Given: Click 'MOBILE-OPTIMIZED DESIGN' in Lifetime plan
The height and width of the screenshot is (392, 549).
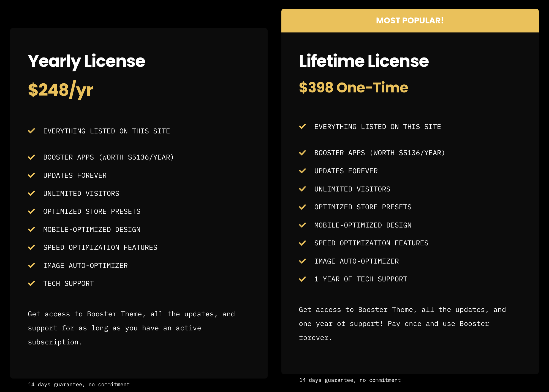Looking at the screenshot, I should [x=363, y=225].
